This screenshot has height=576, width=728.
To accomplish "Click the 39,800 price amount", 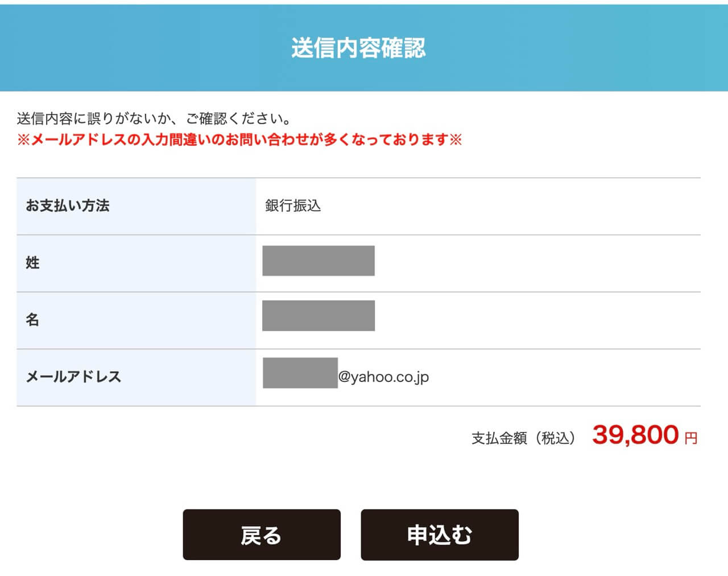I will point(631,435).
